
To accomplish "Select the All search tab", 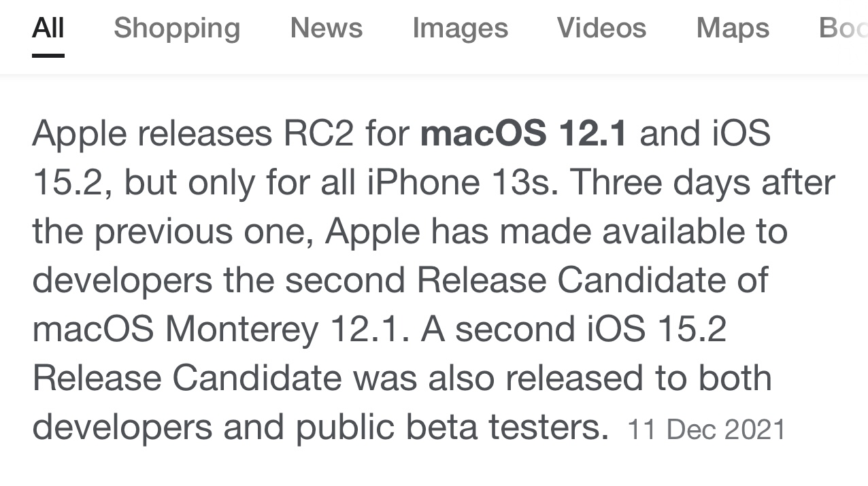I will pos(48,28).
